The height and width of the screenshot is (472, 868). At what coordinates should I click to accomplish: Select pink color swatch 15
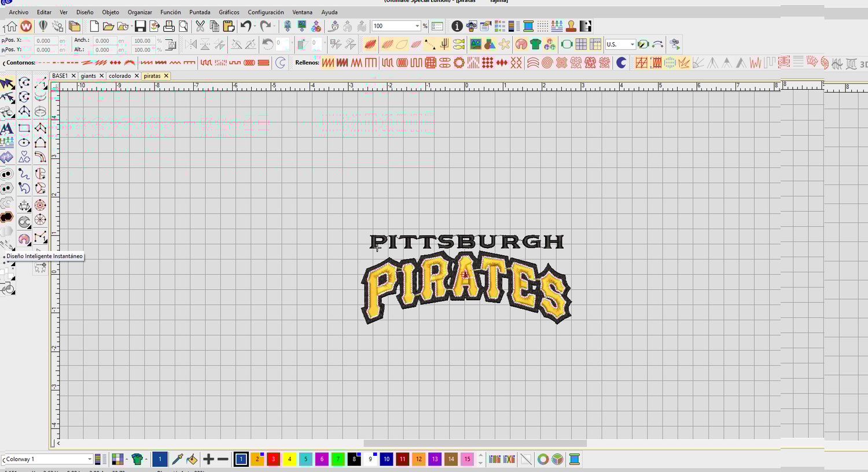(x=467, y=459)
